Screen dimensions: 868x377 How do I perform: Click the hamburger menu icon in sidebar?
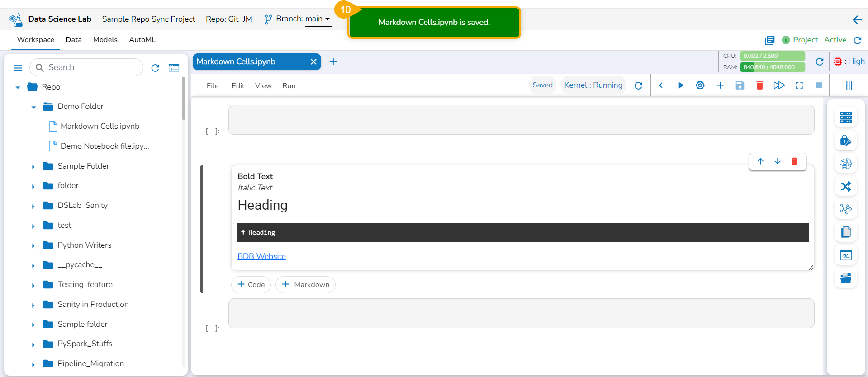[x=18, y=68]
